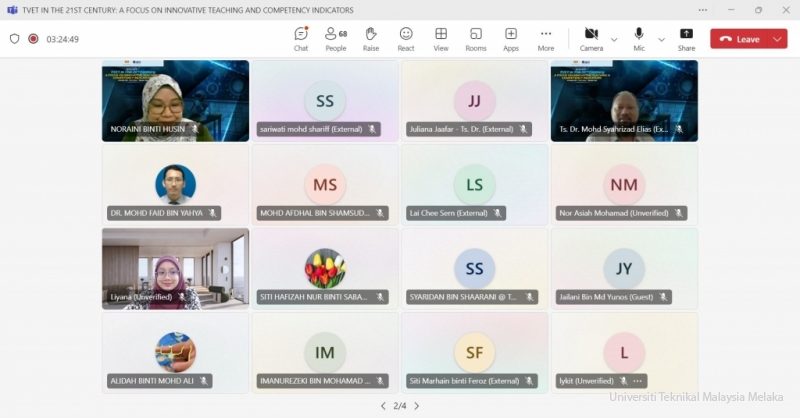Viewport: 800px width, 418px height.
Task: Toggle the Camera on
Action: pos(591,39)
